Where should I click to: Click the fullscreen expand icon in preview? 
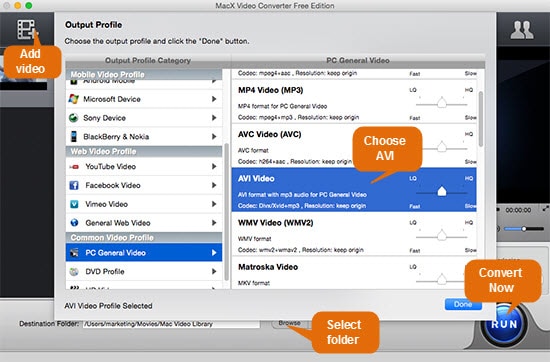[x=545, y=209]
